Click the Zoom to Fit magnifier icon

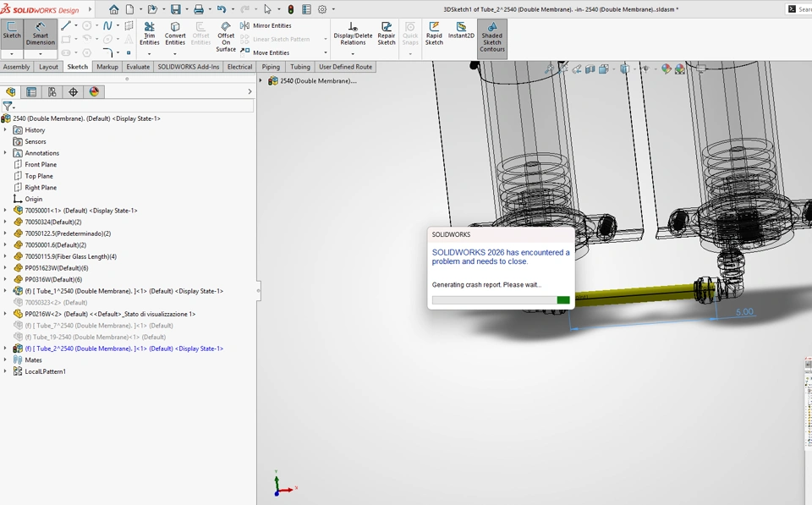pyautogui.click(x=550, y=69)
